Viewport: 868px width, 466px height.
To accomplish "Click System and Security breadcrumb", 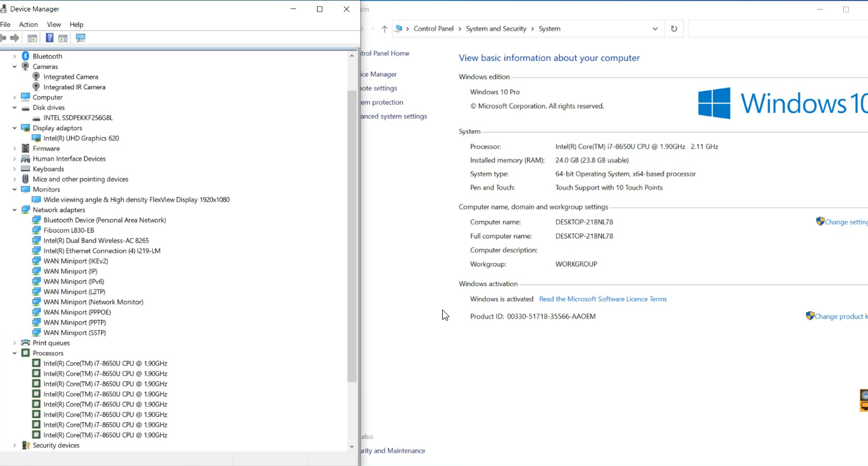I will [496, 28].
